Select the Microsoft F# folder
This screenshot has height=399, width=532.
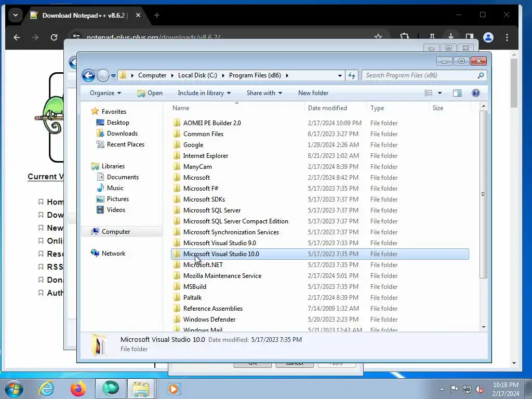click(320, 188)
